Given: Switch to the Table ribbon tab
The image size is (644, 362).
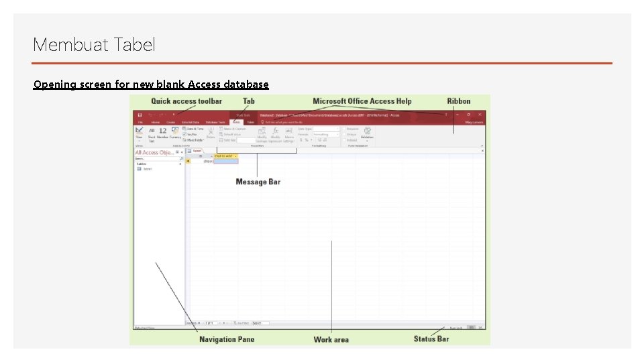Looking at the screenshot, I should click(x=250, y=122).
